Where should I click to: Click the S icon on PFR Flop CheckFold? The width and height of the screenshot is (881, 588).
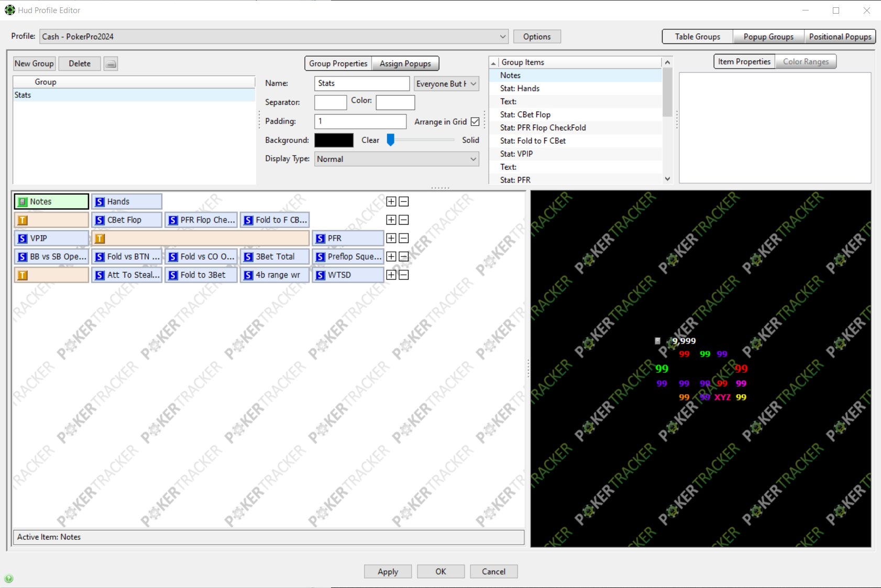173,220
